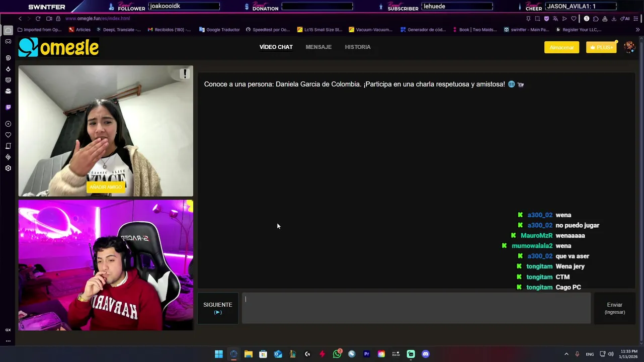Open Outlook from the taskbar
The width and height of the screenshot is (644, 362).
(x=278, y=354)
